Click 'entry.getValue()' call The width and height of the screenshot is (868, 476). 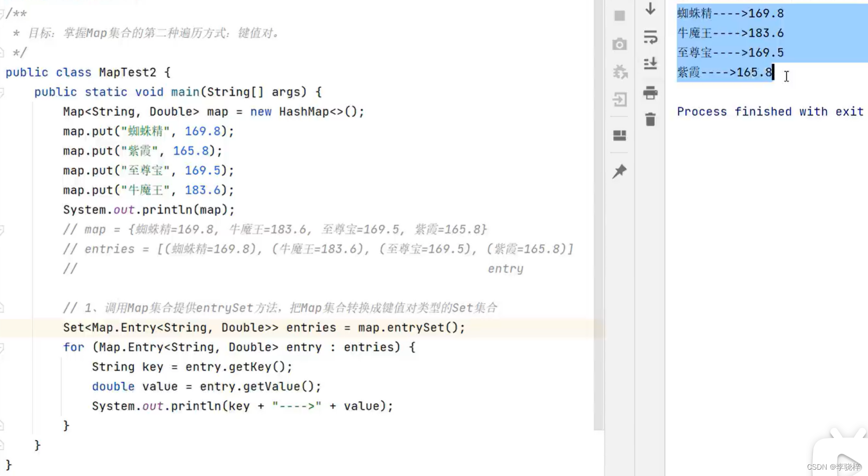pos(257,387)
